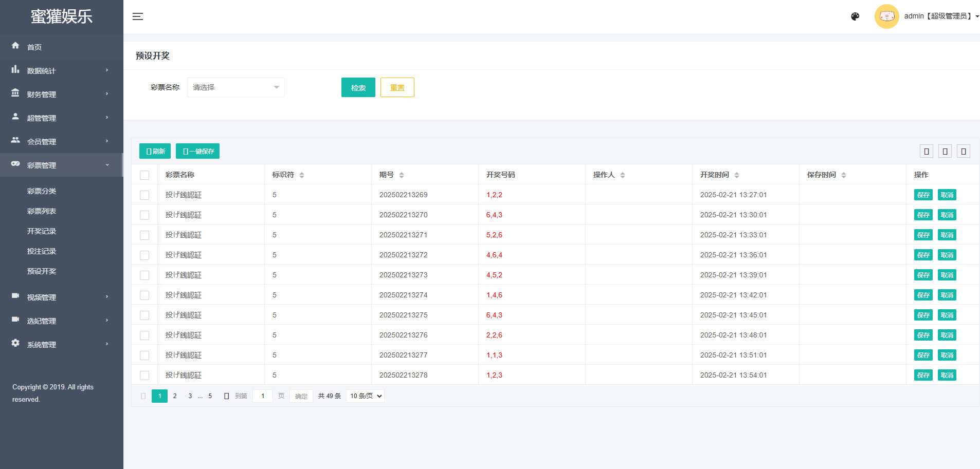Click the 数据统计 bar chart icon
The image size is (980, 469).
(15, 69)
